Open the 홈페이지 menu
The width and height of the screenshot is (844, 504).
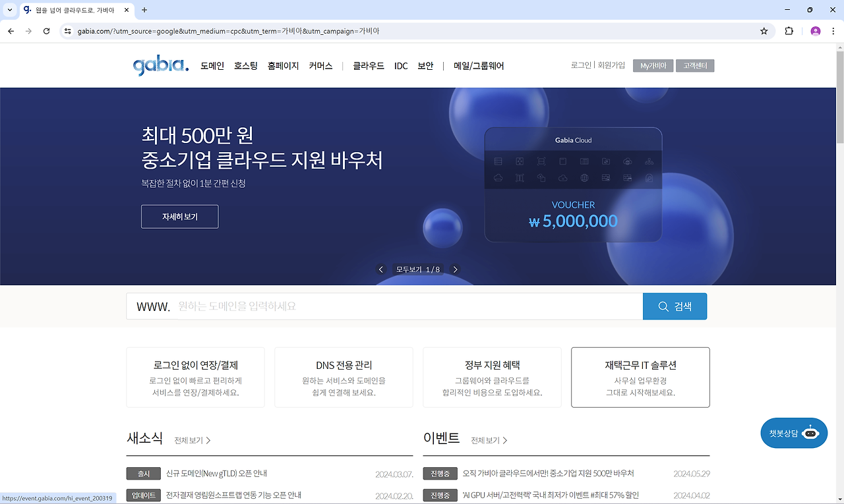click(284, 66)
